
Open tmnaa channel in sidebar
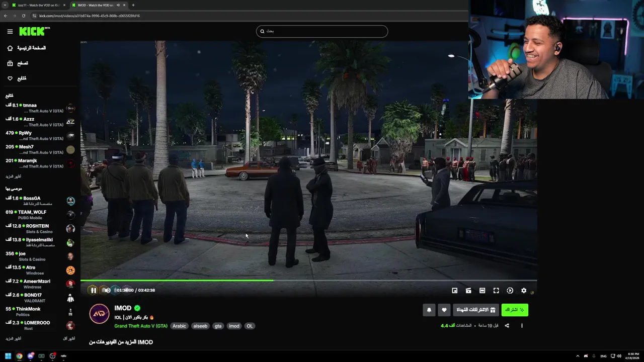[40, 108]
